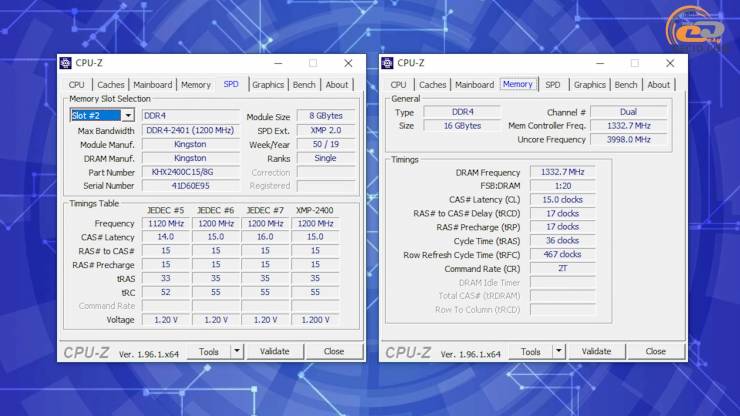
Task: Click the FSB:DRAM 1:20 value
Action: tap(563, 186)
